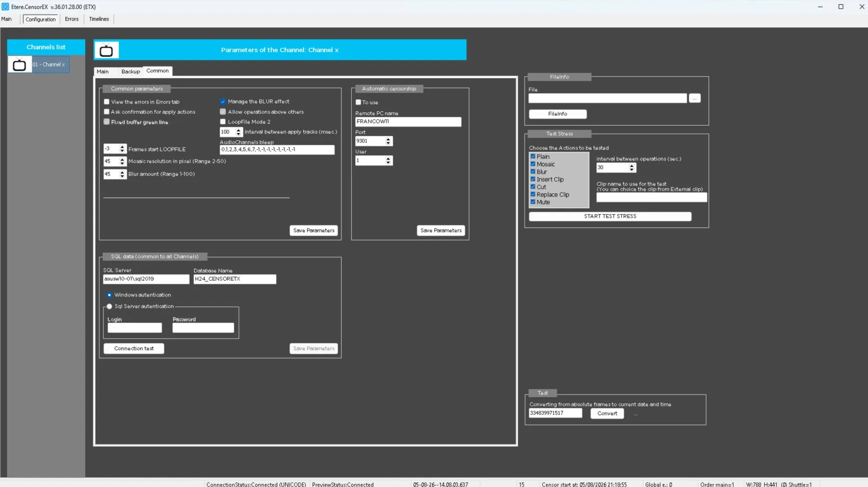
Task: Switch to the Main channel tab
Action: pos(103,72)
